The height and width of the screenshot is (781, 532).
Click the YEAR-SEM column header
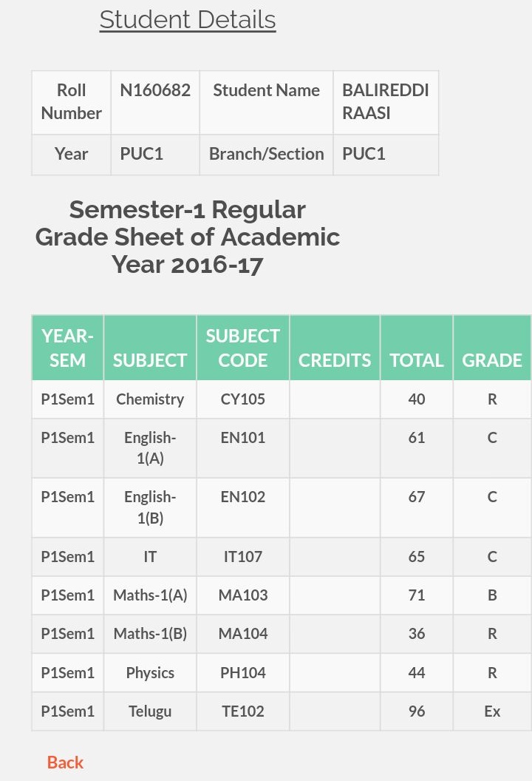(x=68, y=348)
